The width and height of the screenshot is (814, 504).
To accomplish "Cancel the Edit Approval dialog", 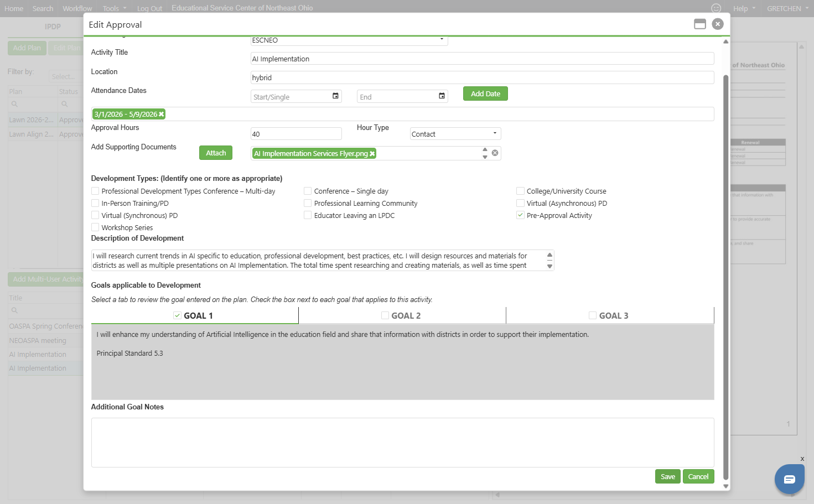I will point(698,476).
